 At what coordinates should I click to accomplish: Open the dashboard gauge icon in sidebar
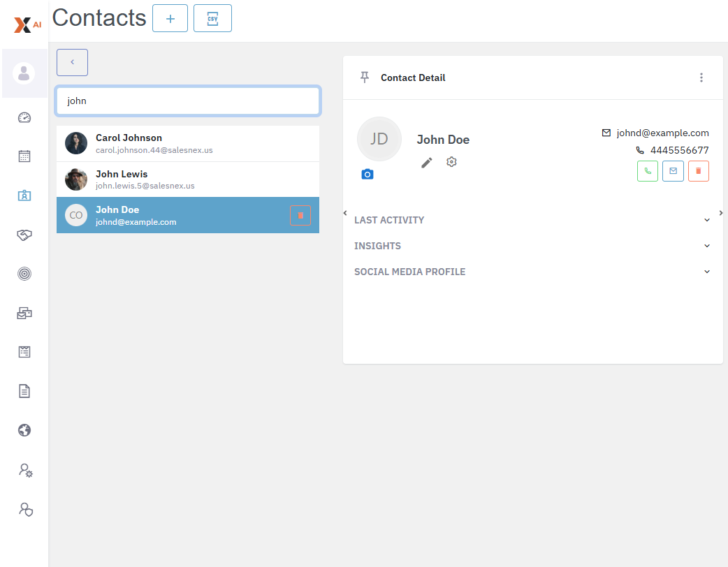tap(24, 117)
